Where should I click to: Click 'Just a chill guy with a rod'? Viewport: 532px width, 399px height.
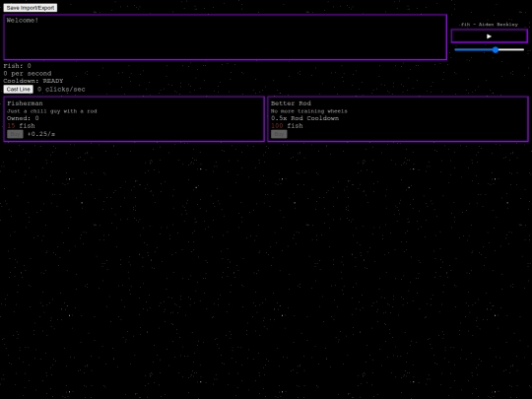click(52, 111)
